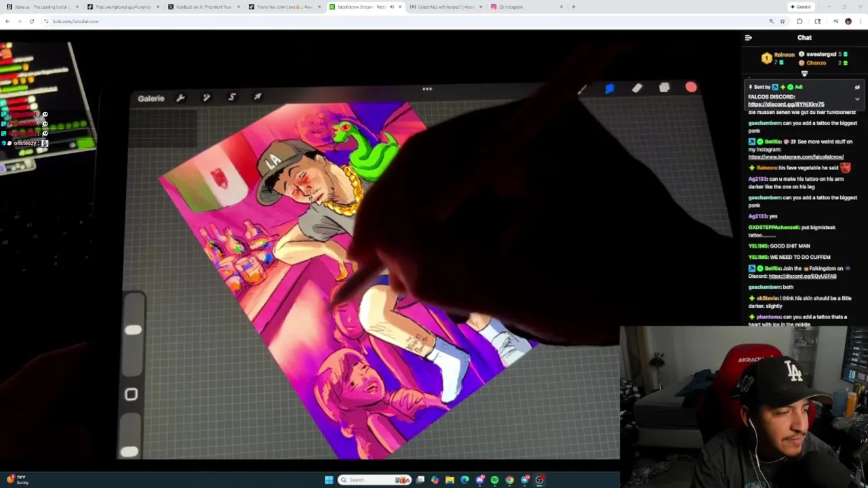This screenshot has height=488, width=868.
Task: Click the browser back arrow
Action: 7,21
